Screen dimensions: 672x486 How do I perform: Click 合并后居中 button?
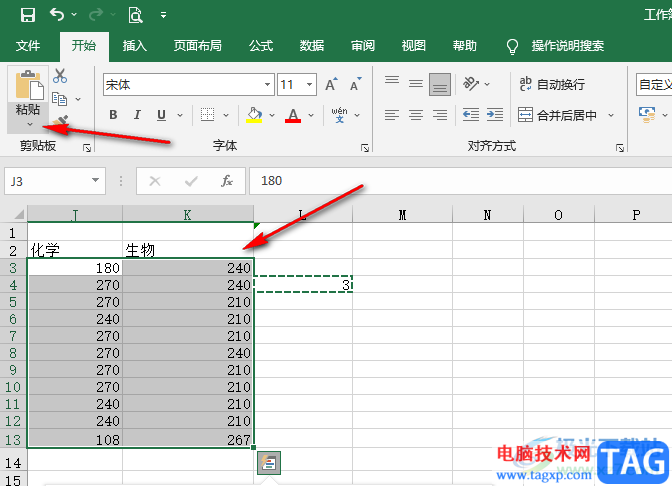pos(557,115)
